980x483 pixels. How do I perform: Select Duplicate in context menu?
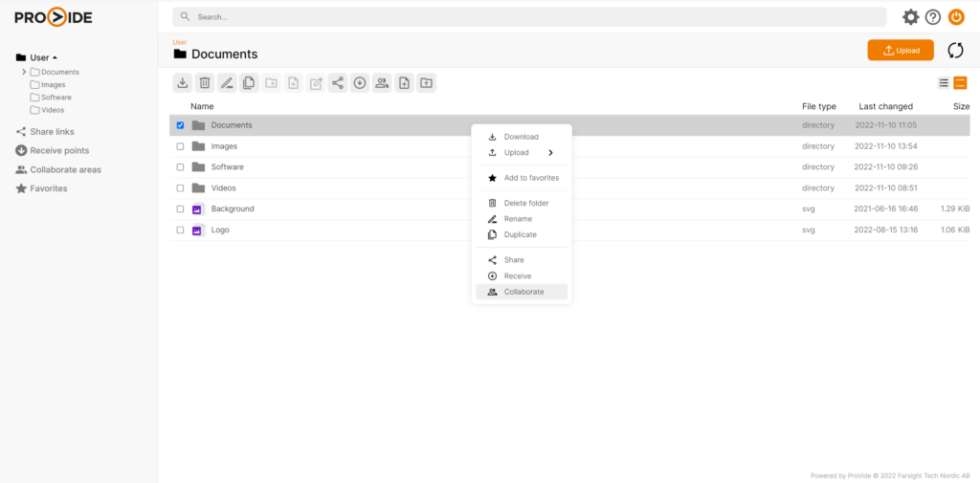click(x=522, y=234)
